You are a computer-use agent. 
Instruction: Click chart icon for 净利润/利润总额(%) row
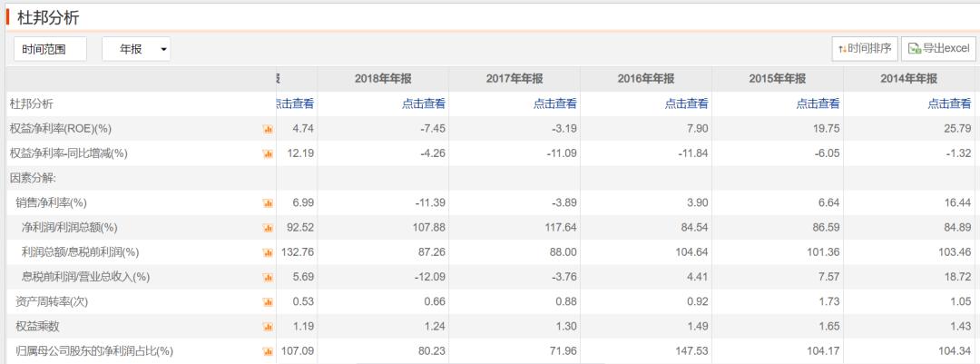tap(268, 227)
